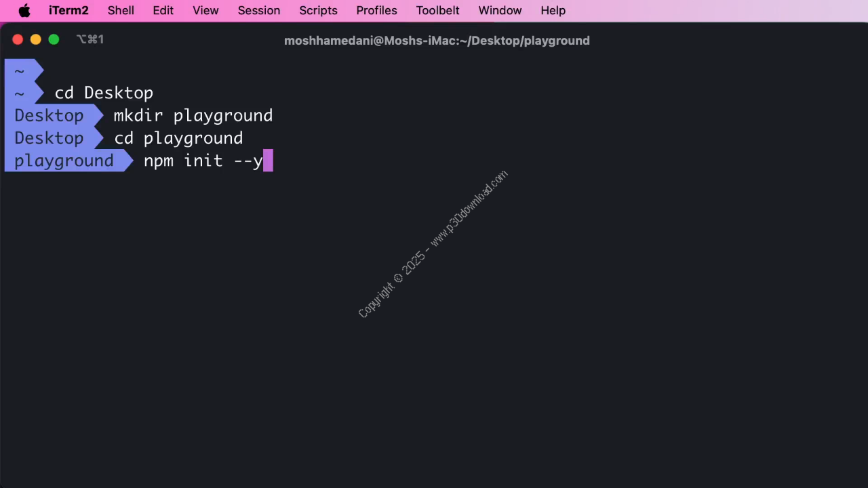Minimize the terminal with yellow button
Viewport: 868px width, 488px height.
(x=36, y=40)
